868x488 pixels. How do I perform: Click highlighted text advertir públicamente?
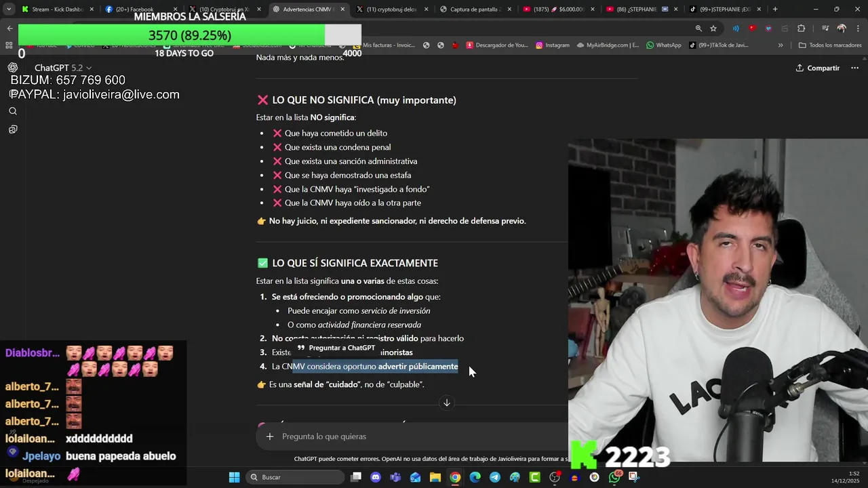coord(418,367)
